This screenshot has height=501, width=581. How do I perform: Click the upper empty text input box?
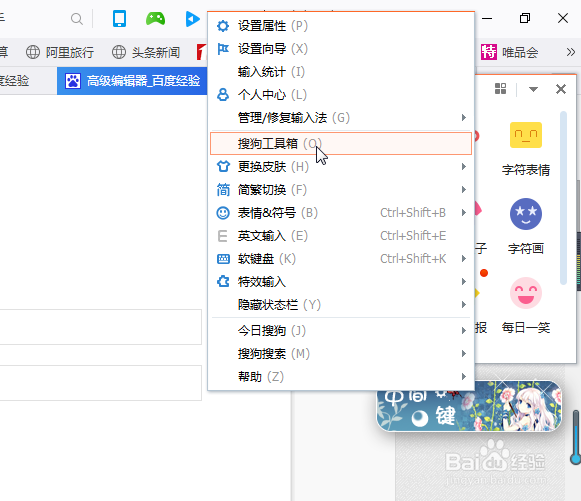(100, 327)
